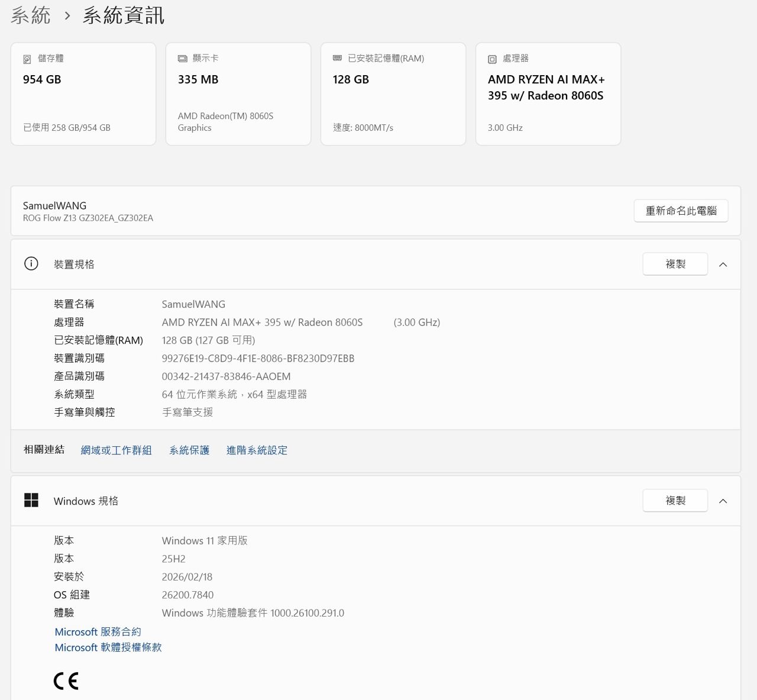Click the graphics card icon beside 顯示卡
Viewport: 757px width, 700px height.
(x=182, y=59)
